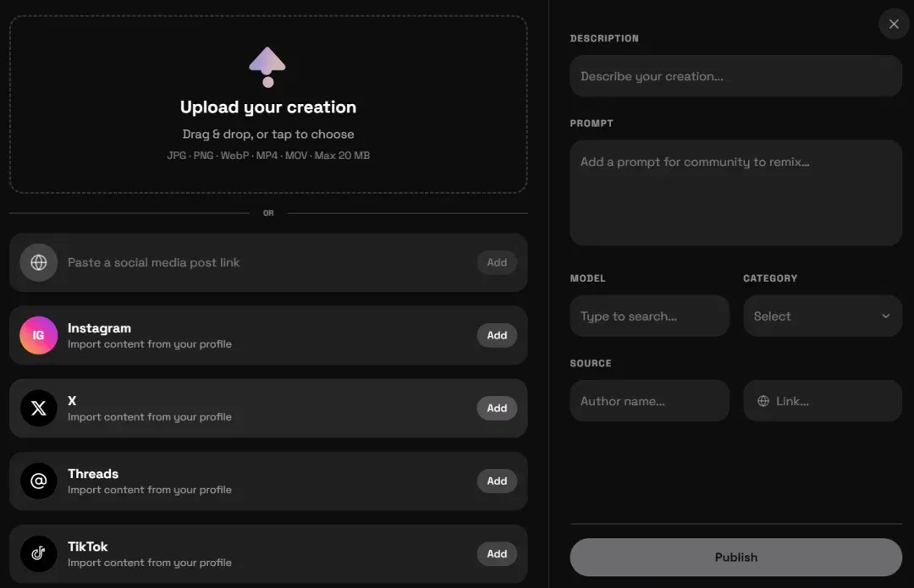Open the Category Select dropdown
This screenshot has height=588, width=914.
pyautogui.click(x=823, y=316)
